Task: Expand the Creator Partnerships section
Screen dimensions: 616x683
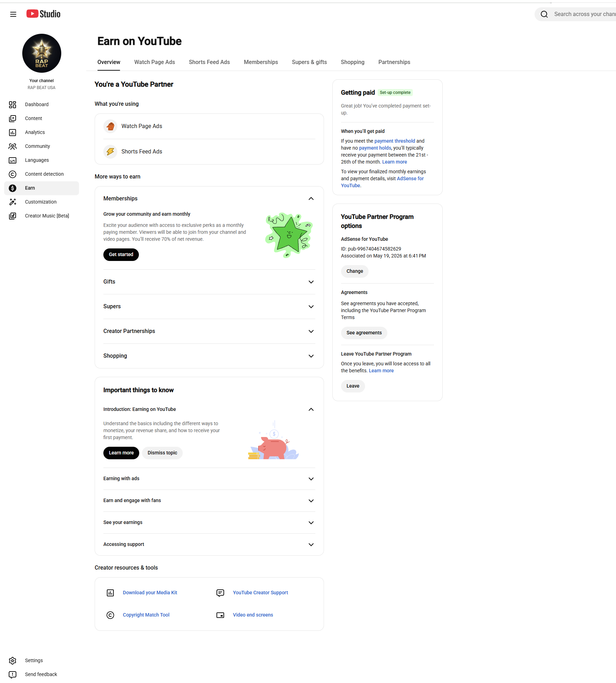Action: point(311,332)
